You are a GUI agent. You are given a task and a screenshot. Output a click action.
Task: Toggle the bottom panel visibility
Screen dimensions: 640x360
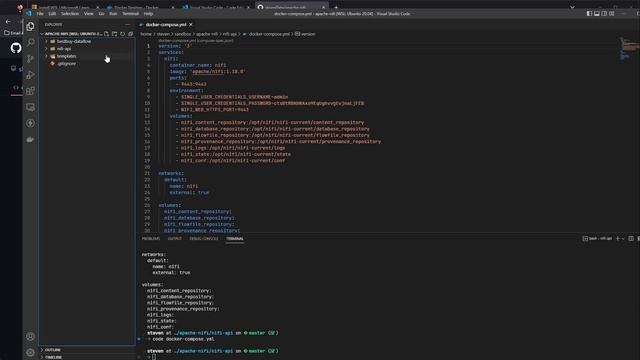click(x=597, y=13)
